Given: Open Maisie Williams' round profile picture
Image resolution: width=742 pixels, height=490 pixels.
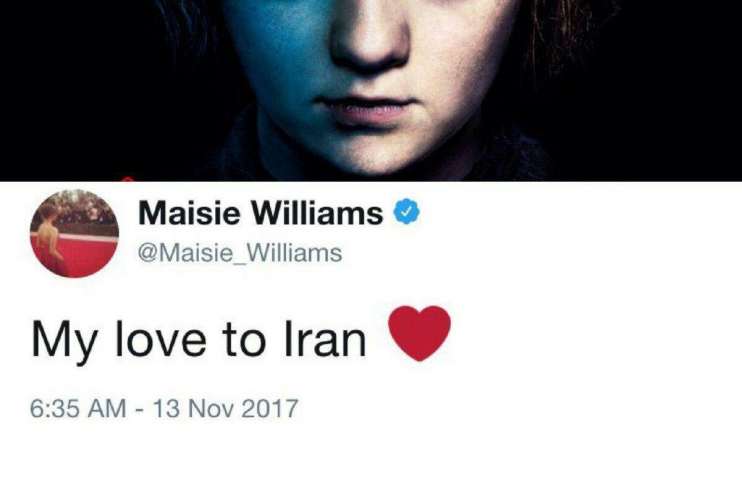Looking at the screenshot, I should (74, 233).
